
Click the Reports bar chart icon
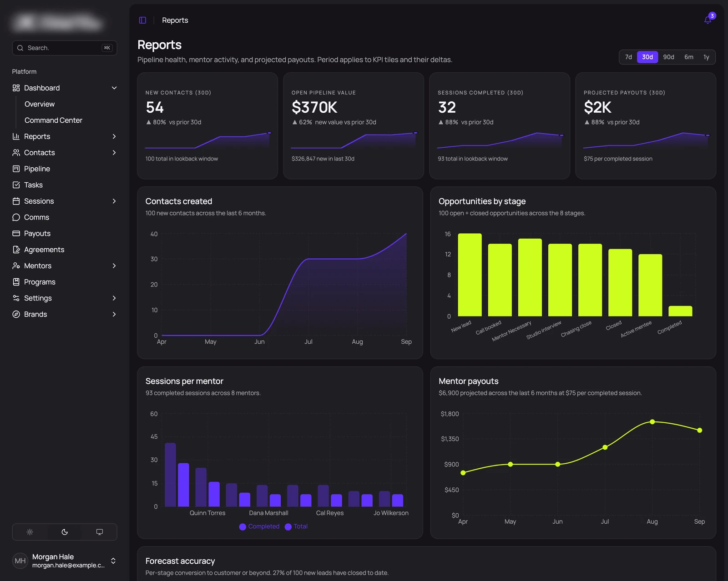click(16, 136)
